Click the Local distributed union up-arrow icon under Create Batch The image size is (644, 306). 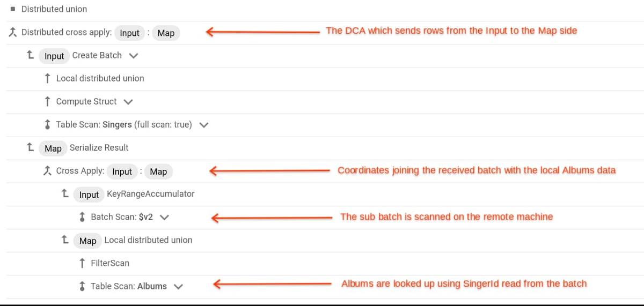[x=48, y=78]
